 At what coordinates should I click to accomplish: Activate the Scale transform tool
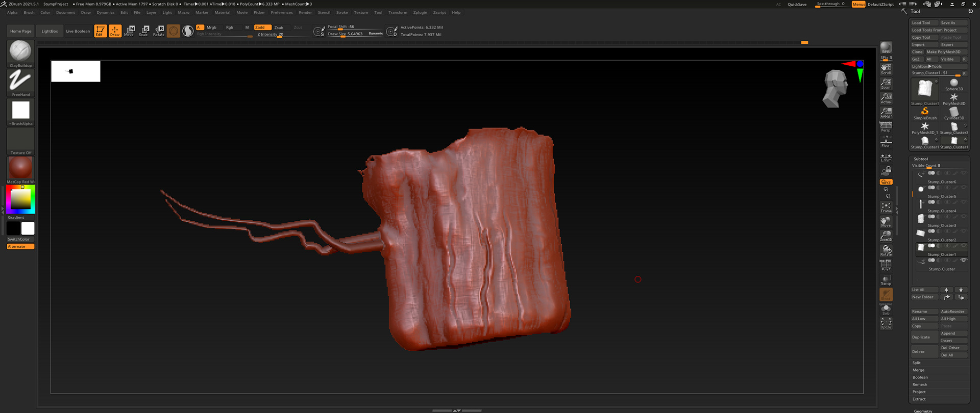point(144,31)
